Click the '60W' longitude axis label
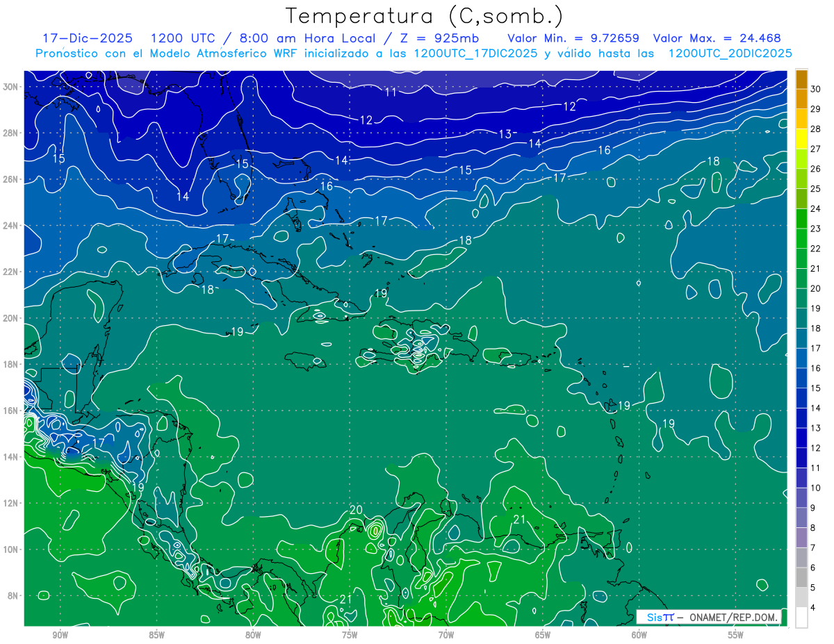Screen dimensions: 834x644 click(639, 636)
